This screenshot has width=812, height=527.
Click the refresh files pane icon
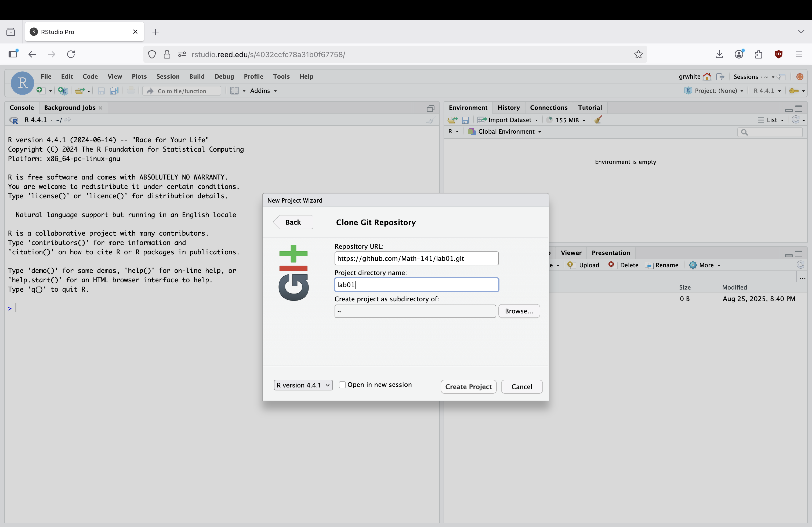(800, 265)
